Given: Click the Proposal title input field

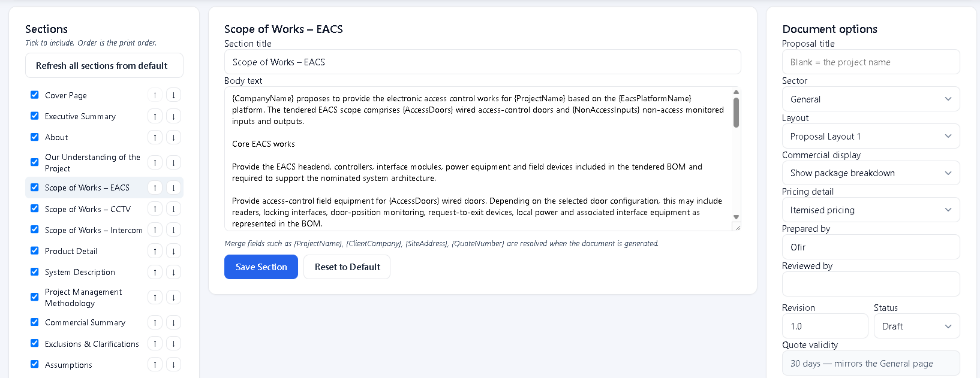Looking at the screenshot, I should pos(871,62).
